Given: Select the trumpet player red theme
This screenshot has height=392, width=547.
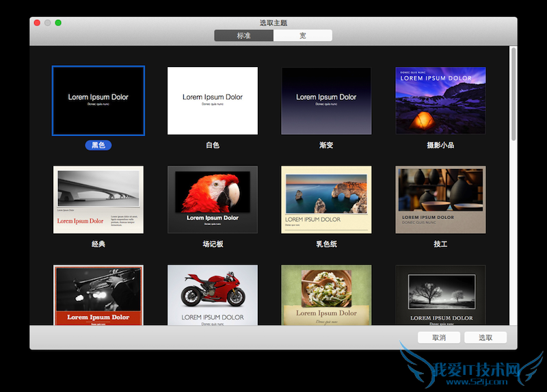Looking at the screenshot, I should [98, 295].
